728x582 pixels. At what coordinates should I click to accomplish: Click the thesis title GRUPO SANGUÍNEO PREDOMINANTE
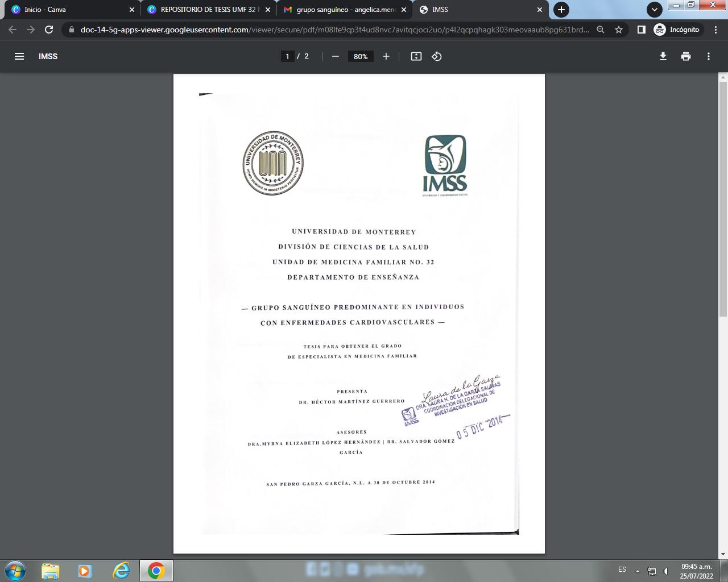coord(353,314)
